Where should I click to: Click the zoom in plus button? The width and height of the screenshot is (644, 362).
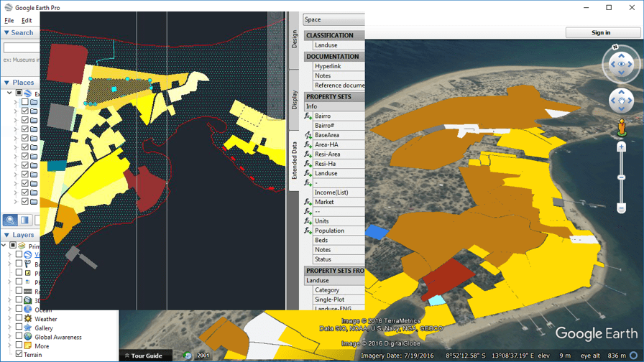point(622,147)
